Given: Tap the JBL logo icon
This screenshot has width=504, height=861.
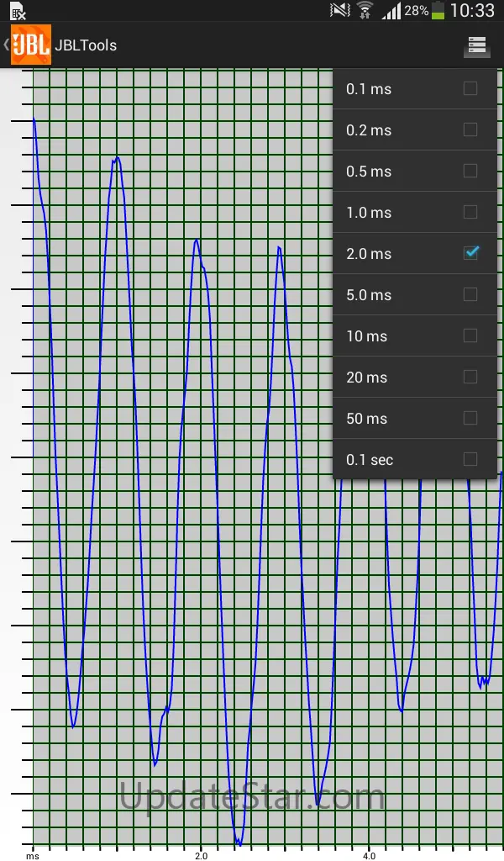Looking at the screenshot, I should click(31, 45).
